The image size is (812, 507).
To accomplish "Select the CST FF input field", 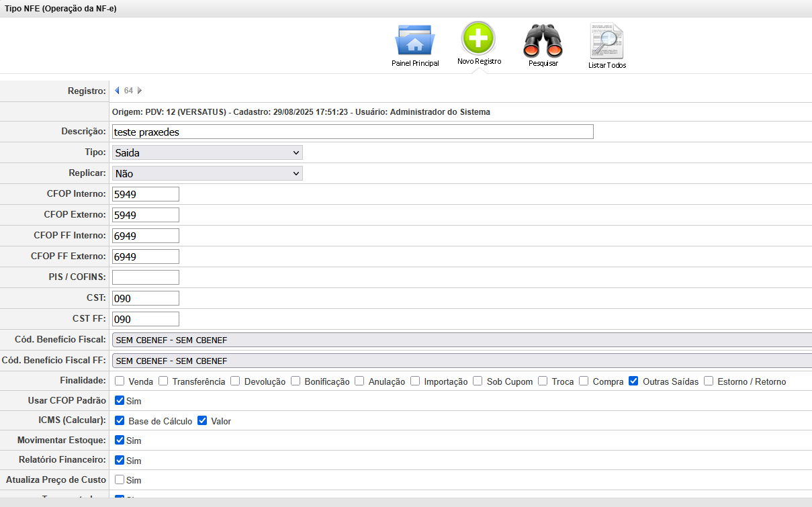I will tap(146, 319).
